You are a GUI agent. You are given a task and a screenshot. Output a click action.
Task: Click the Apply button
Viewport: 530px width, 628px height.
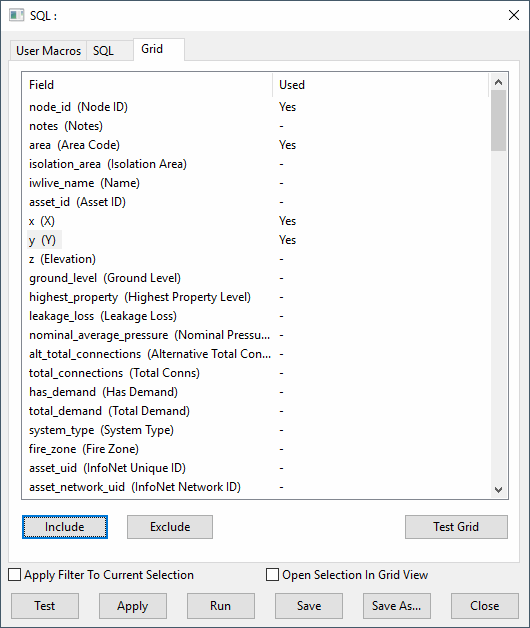coord(133,606)
